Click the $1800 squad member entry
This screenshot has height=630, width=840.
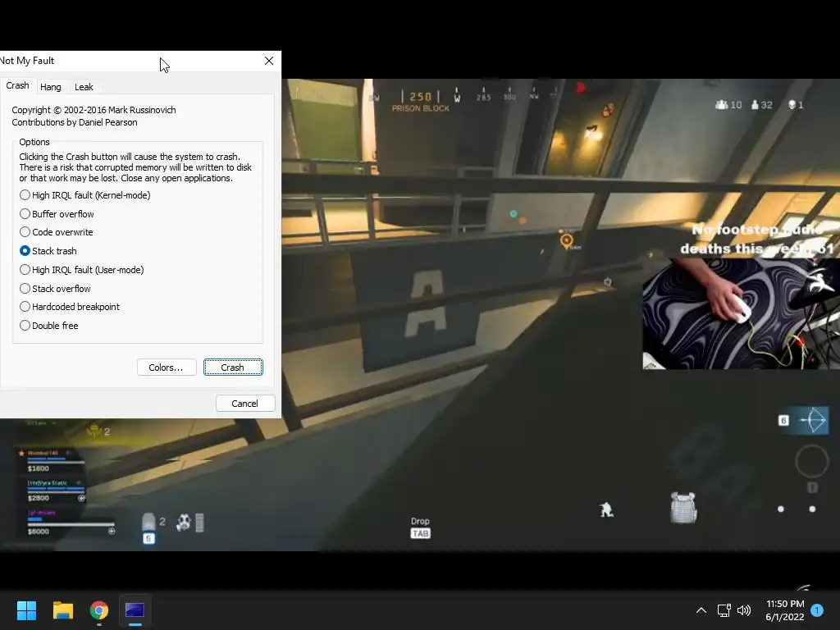51,461
